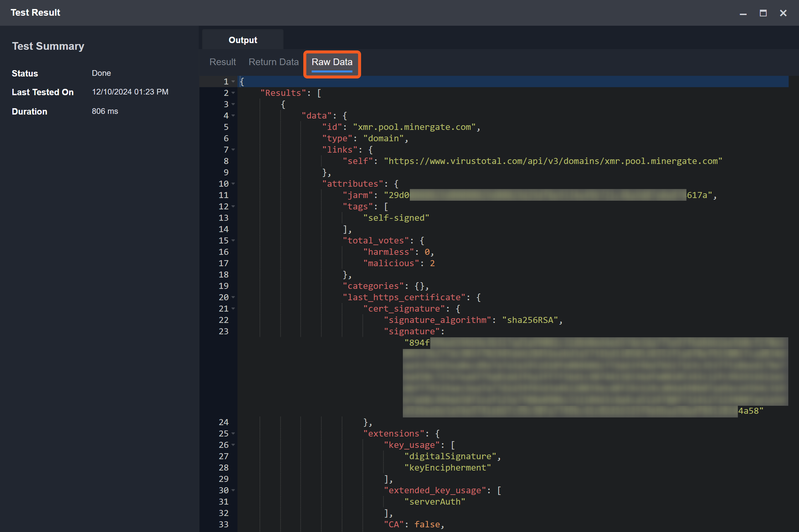Minimize the Test Result window
The height and width of the screenshot is (532, 799).
[x=743, y=13]
